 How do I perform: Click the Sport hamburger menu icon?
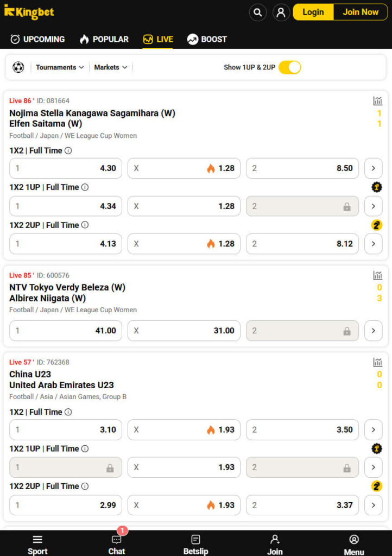click(x=37, y=539)
